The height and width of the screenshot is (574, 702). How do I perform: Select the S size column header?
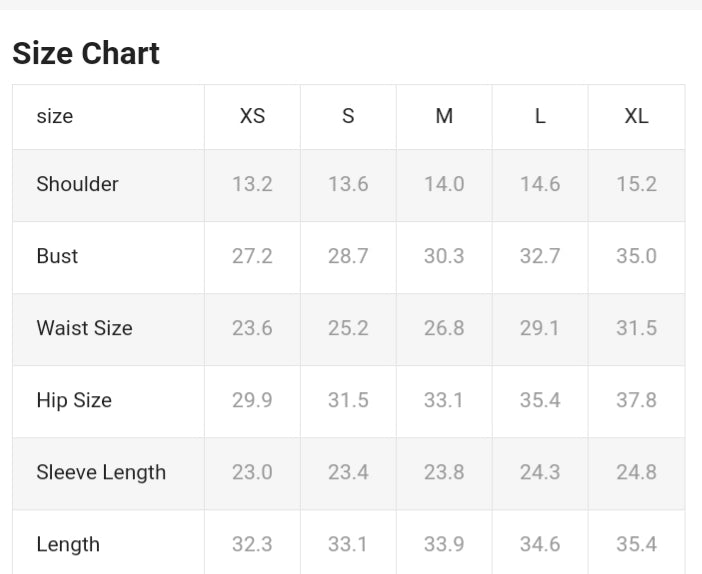point(348,116)
